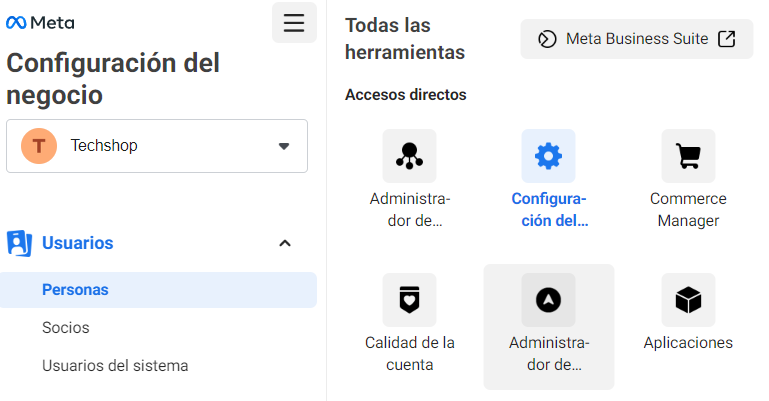Open the hamburger menu button

[294, 23]
